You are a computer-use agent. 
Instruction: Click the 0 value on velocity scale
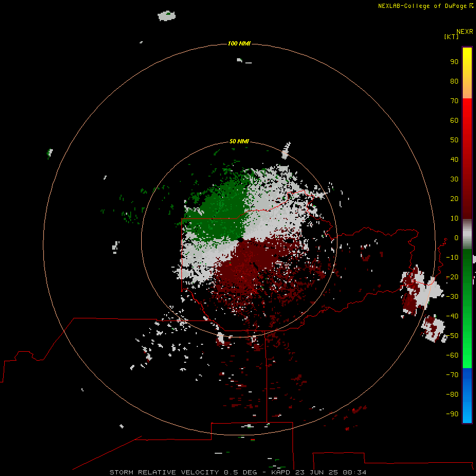coord(456,237)
